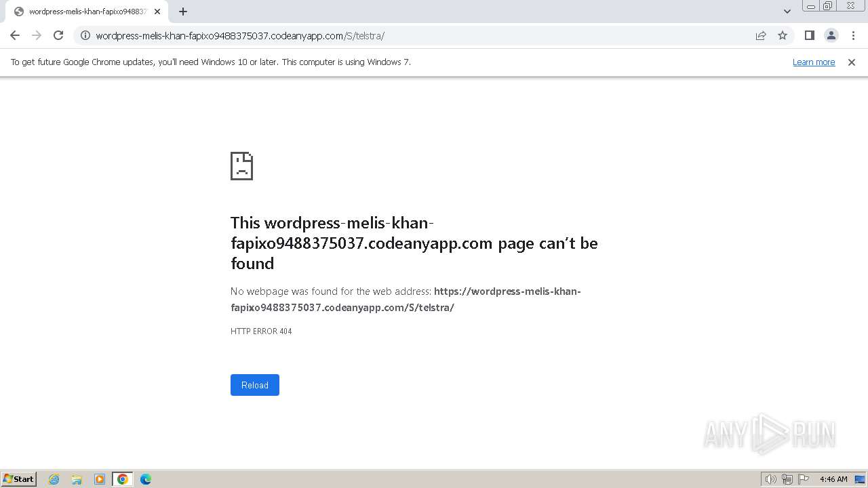
Task: Open the network tray icon
Action: [787, 479]
